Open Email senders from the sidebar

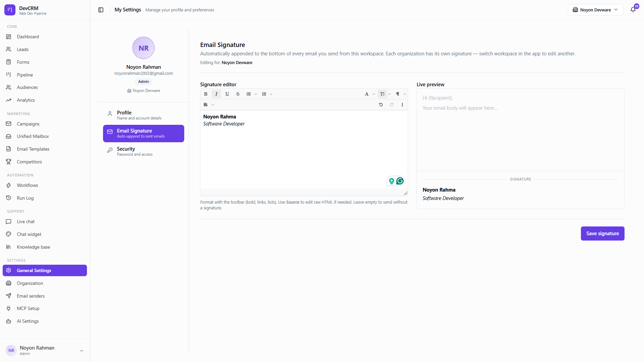(45, 296)
